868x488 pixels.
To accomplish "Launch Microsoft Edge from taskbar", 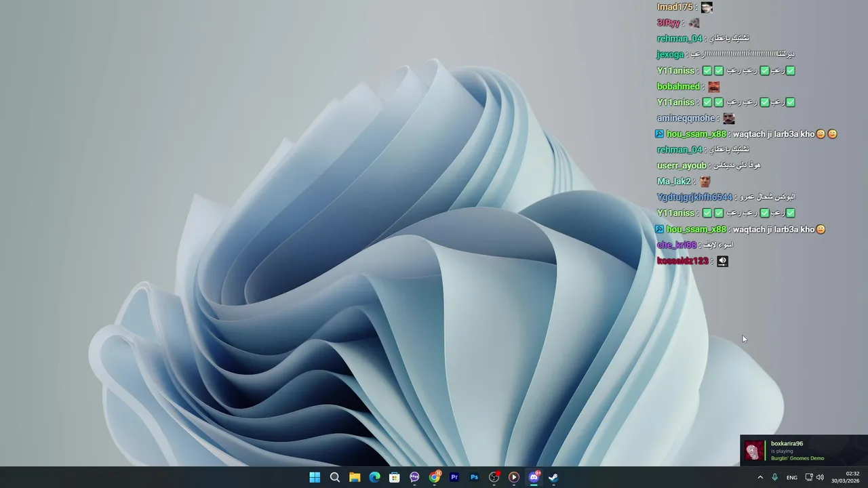I will (374, 477).
